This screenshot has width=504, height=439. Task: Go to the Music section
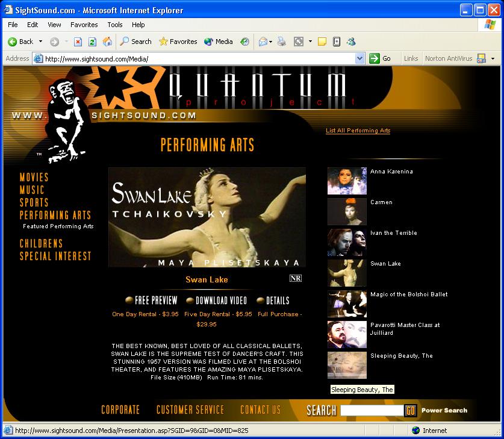point(32,190)
